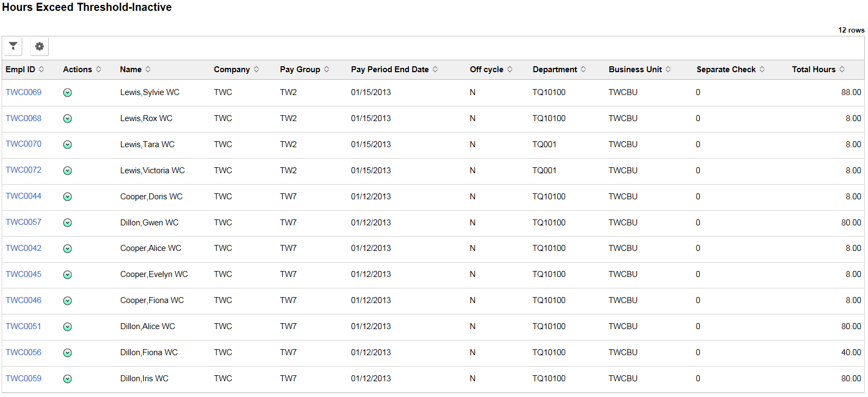Click date 01/15/2013 for Lewis,Sylvie WC

(371, 92)
